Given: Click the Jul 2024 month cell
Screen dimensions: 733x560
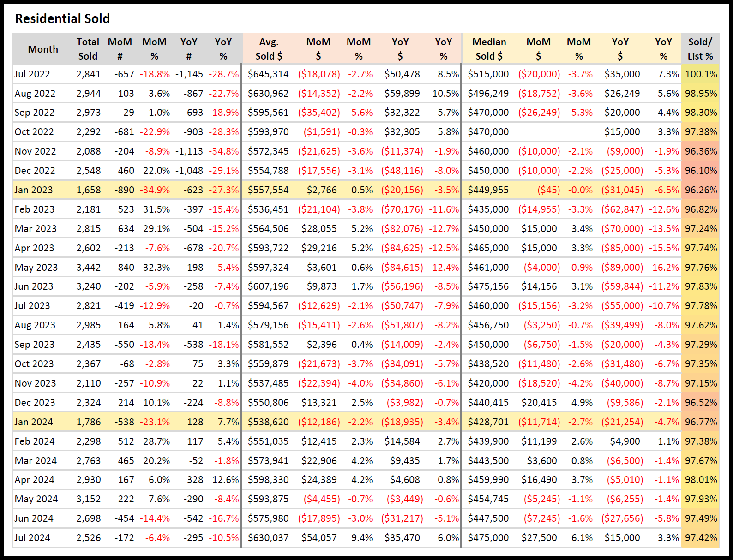Looking at the screenshot, I should (32, 538).
